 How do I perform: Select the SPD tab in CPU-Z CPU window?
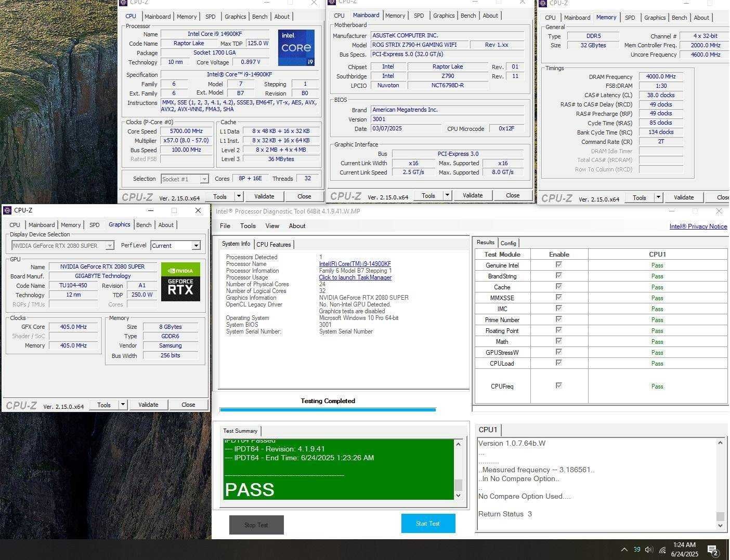pyautogui.click(x=211, y=17)
